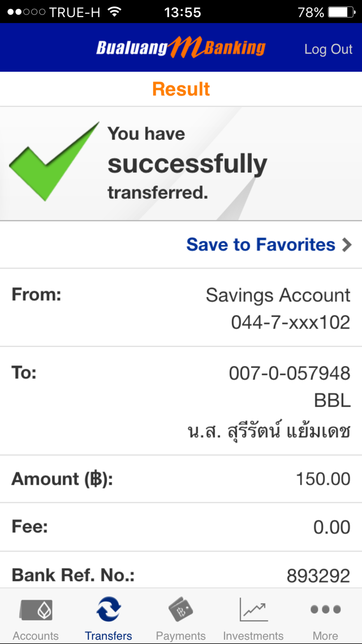
Task: Tap the recipient account 007-0-057948
Action: [289, 373]
